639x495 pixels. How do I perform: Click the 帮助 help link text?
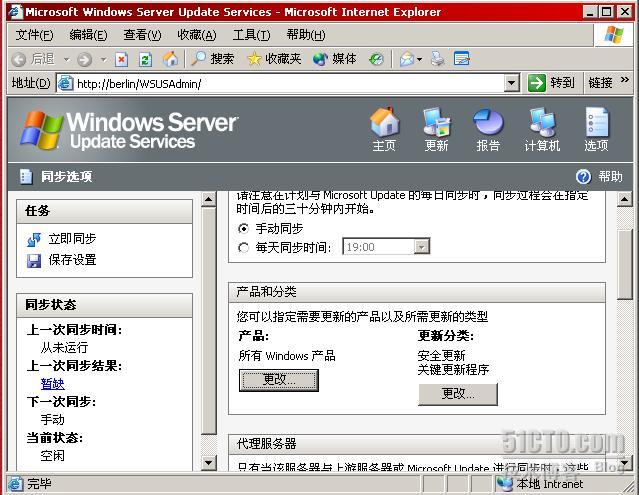[610, 176]
